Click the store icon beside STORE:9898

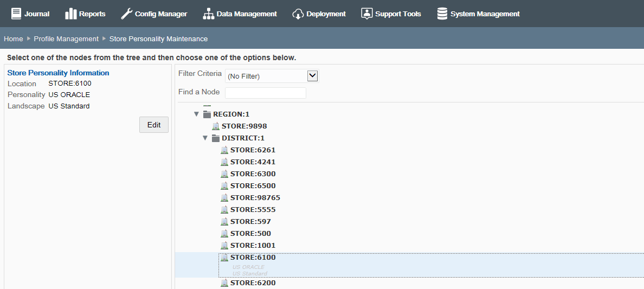(216, 126)
